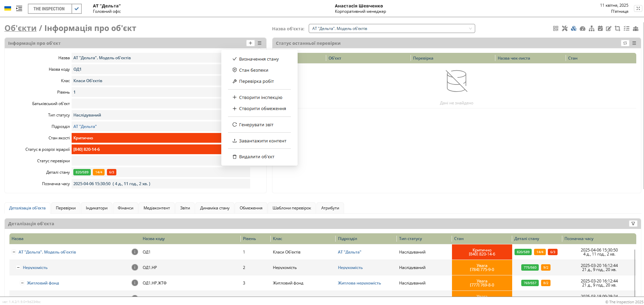Toggle fullscreen with the collapse icon
Screen dimensions: 644x305
tap(638, 8)
